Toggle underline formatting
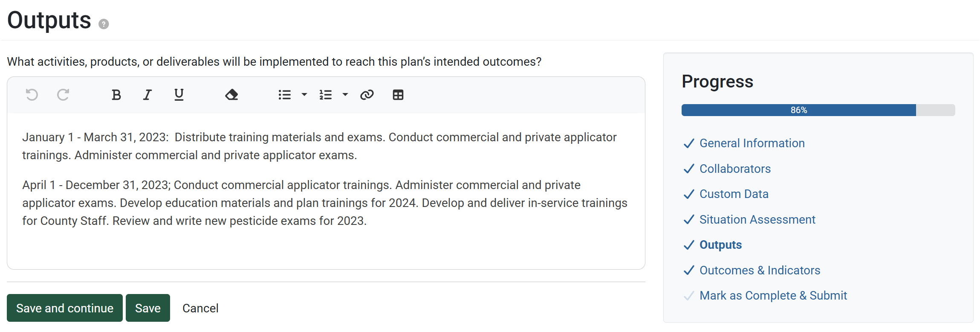Viewport: 980px width, 332px height. pos(179,95)
